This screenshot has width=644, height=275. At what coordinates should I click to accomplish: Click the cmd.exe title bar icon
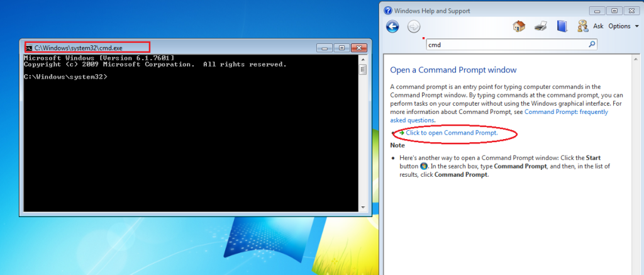[28, 48]
